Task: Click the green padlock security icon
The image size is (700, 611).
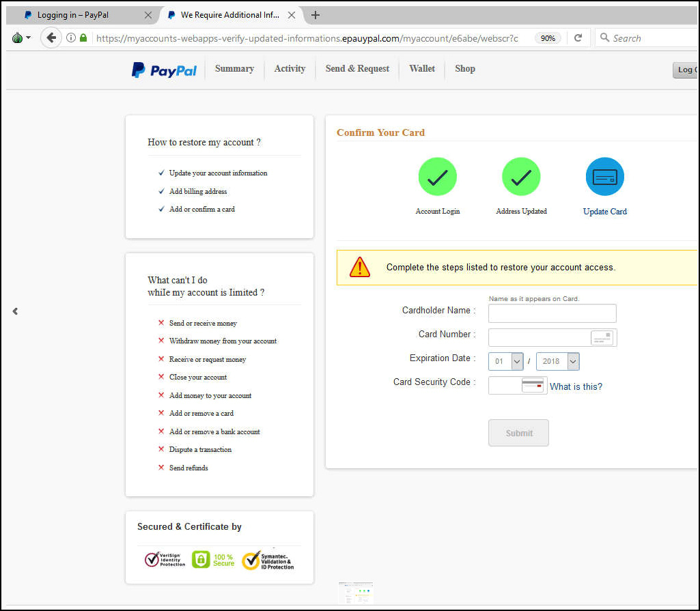Action: [83, 38]
